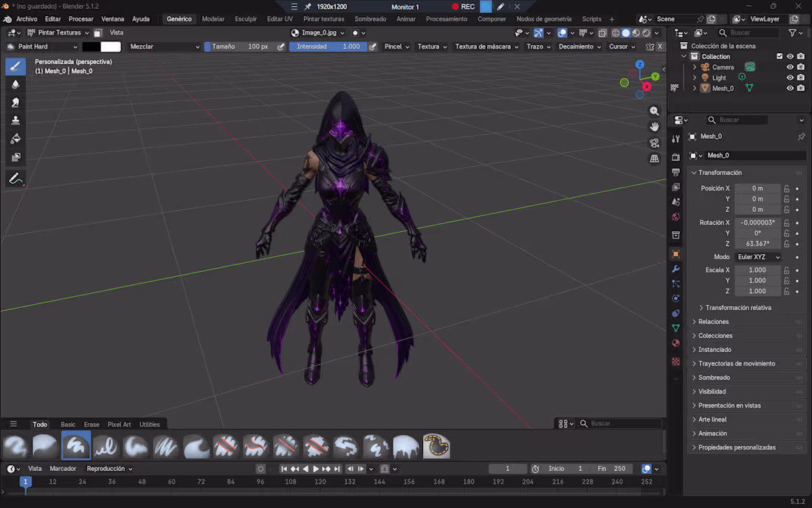
Task: Open the Material properties tab
Action: click(x=675, y=343)
